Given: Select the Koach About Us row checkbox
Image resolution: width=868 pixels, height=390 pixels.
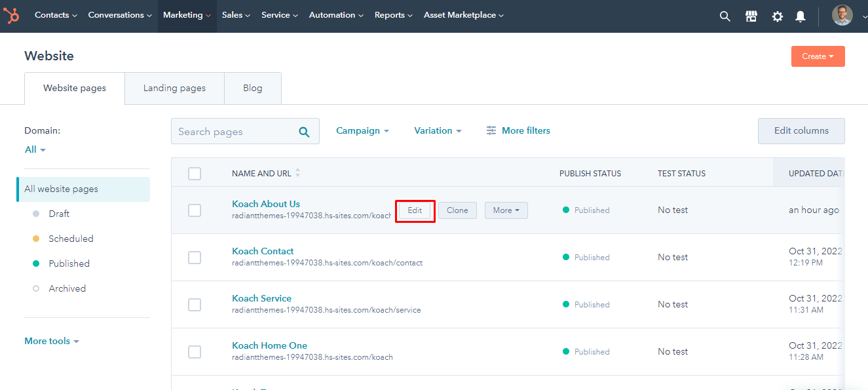Looking at the screenshot, I should click(195, 210).
